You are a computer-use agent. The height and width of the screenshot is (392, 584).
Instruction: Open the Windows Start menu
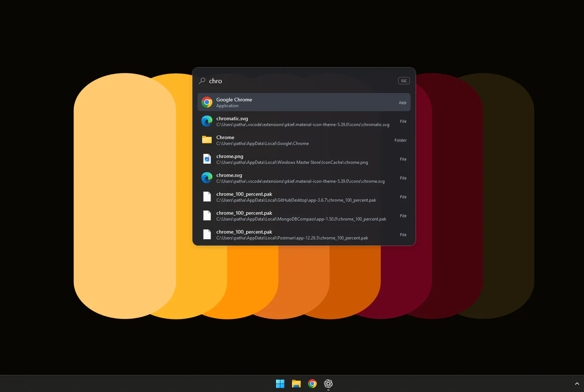click(x=280, y=384)
